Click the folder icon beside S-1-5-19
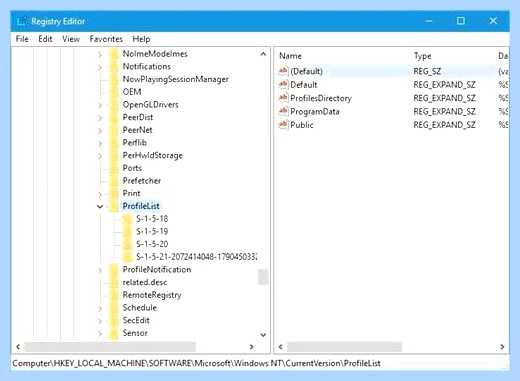This screenshot has height=381, width=520. coord(127,232)
